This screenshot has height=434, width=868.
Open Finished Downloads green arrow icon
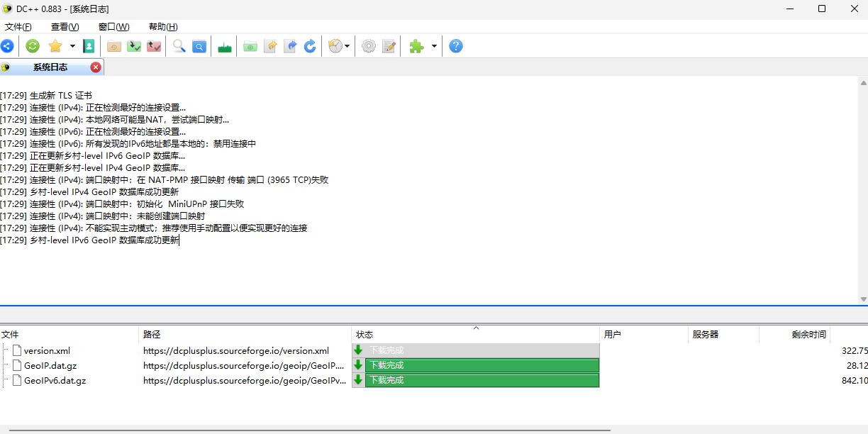click(134, 46)
